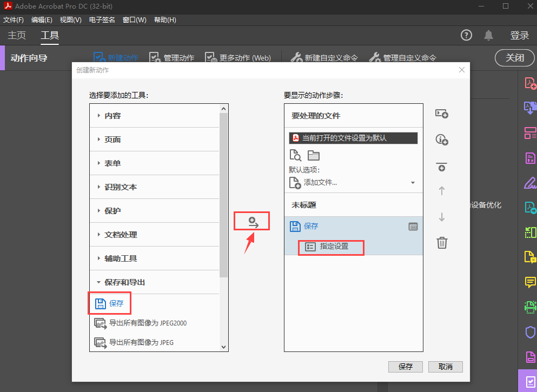
Task: Collapse the 保存和导出 category
Action: pyautogui.click(x=124, y=282)
